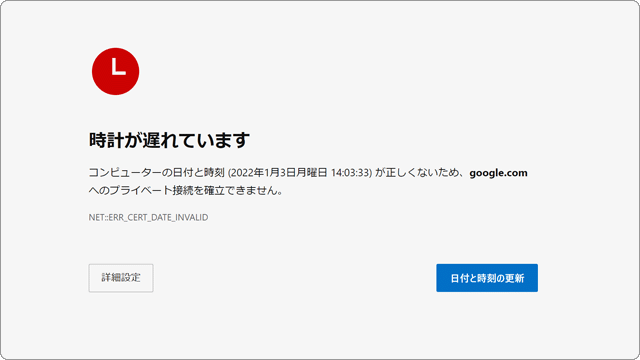The width and height of the screenshot is (640, 360).
Task: Click the bold google.com domain text
Action: 498,173
